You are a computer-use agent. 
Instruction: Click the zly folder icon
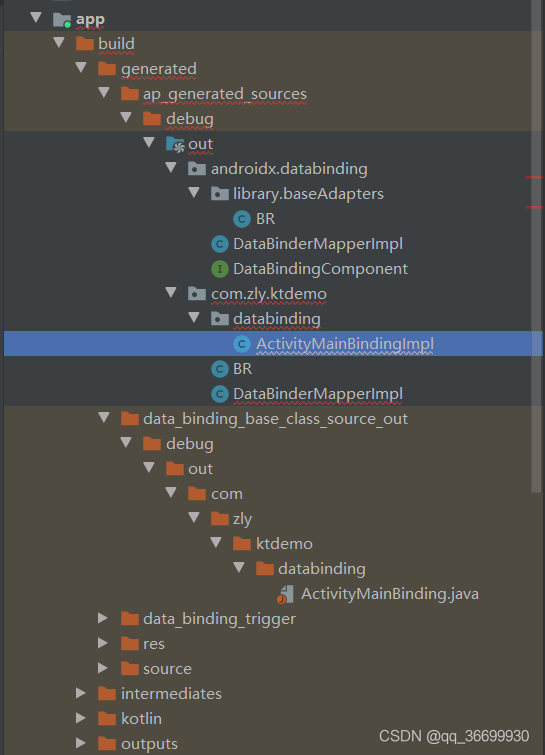(220, 519)
